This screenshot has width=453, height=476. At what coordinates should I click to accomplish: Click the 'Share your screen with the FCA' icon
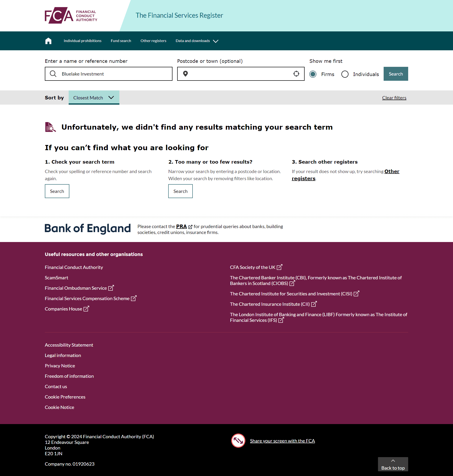point(238,441)
